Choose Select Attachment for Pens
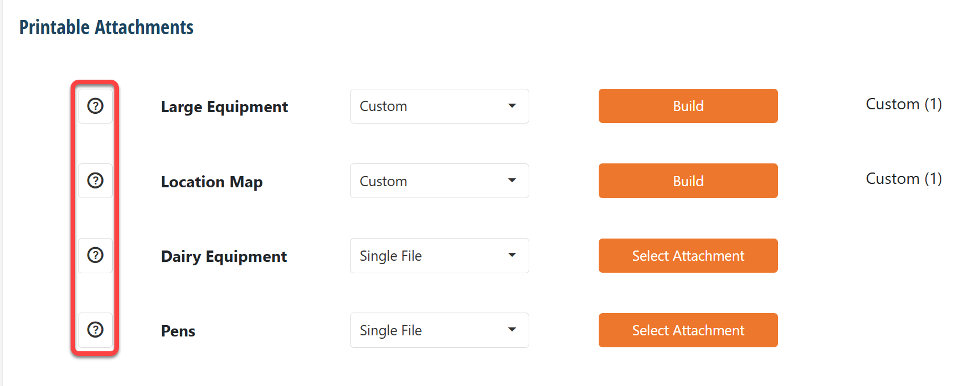This screenshot has height=386, width=980. click(687, 330)
